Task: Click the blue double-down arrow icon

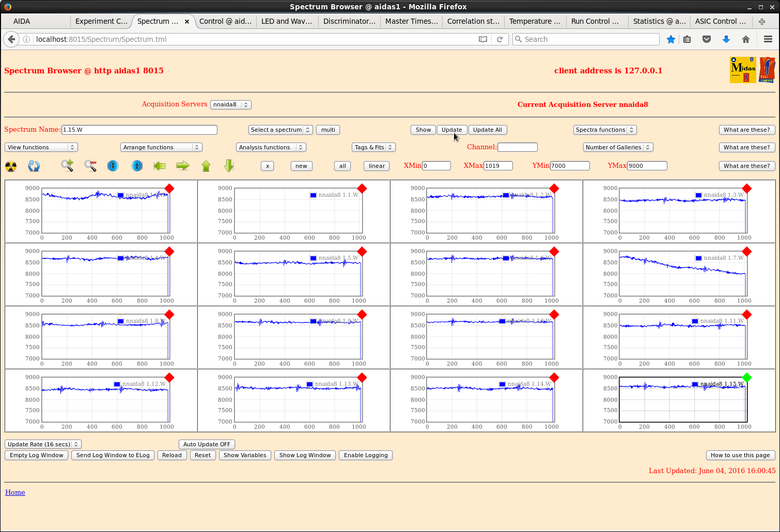Action: click(113, 166)
